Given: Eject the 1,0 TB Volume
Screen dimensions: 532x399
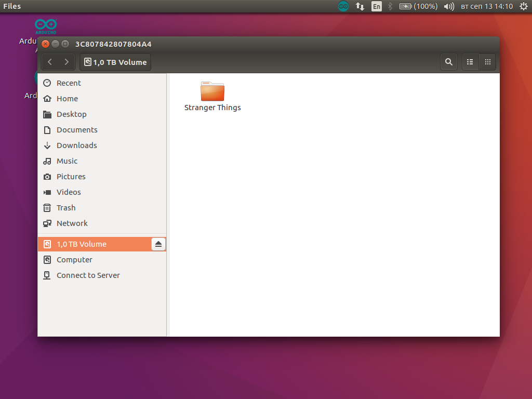Looking at the screenshot, I should click(x=158, y=244).
